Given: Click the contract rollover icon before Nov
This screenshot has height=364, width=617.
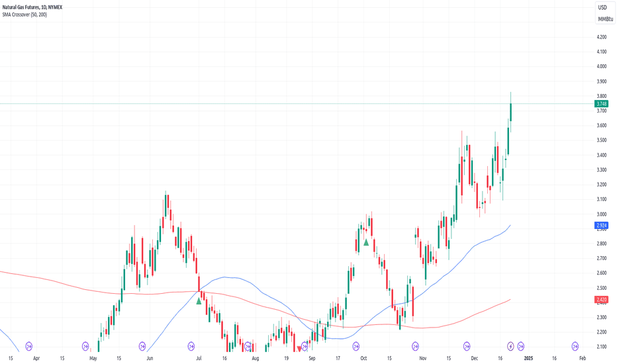Looking at the screenshot, I should coord(415,346).
